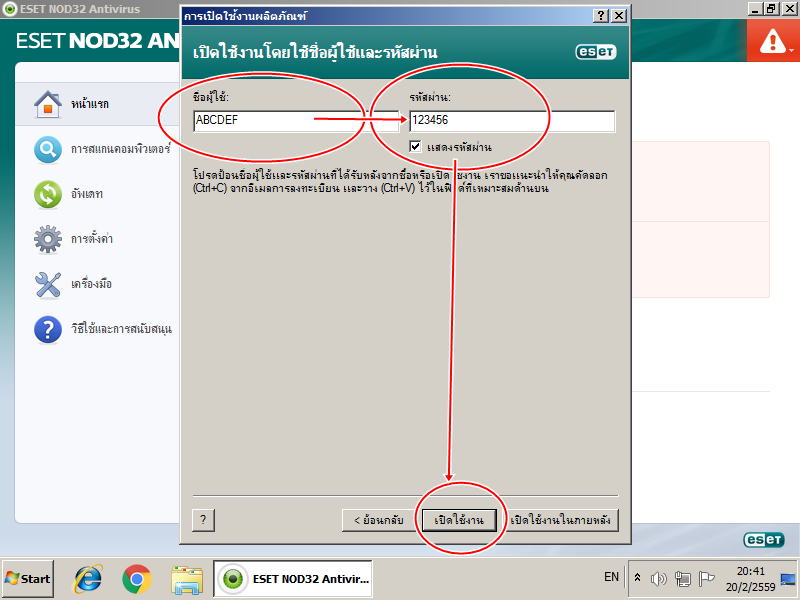Click the ESET logo in dialog header
Screen dimensions: 800x600
click(x=596, y=52)
